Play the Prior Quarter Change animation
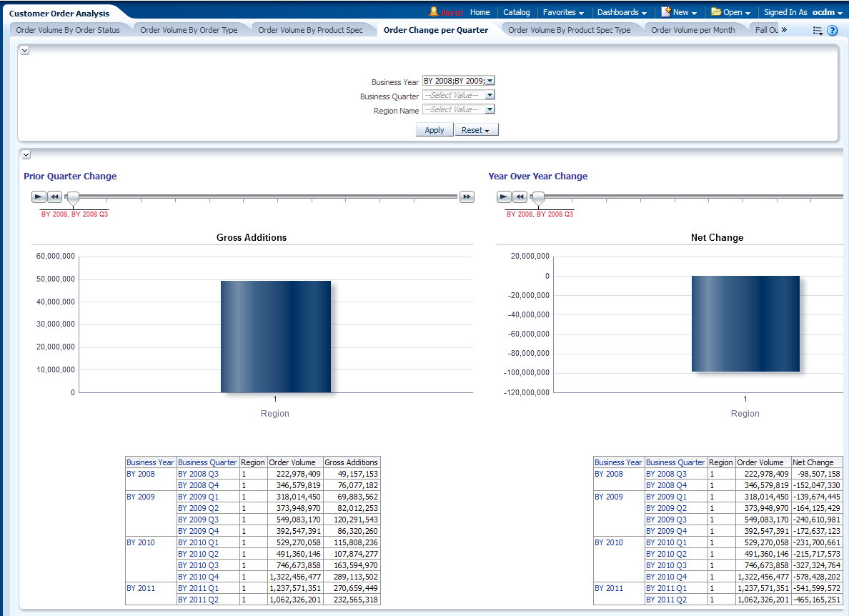Viewport: 849px width, 616px height. [x=39, y=197]
